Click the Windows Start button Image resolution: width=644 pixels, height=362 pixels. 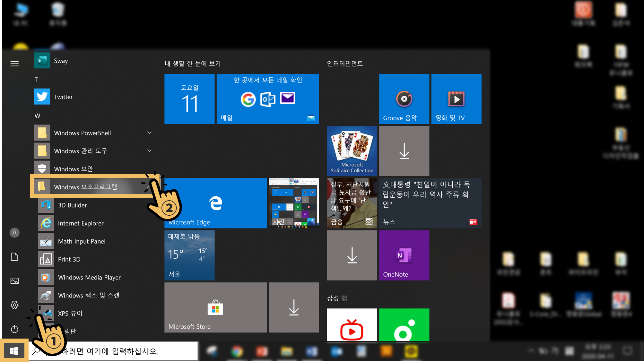[x=14, y=351]
